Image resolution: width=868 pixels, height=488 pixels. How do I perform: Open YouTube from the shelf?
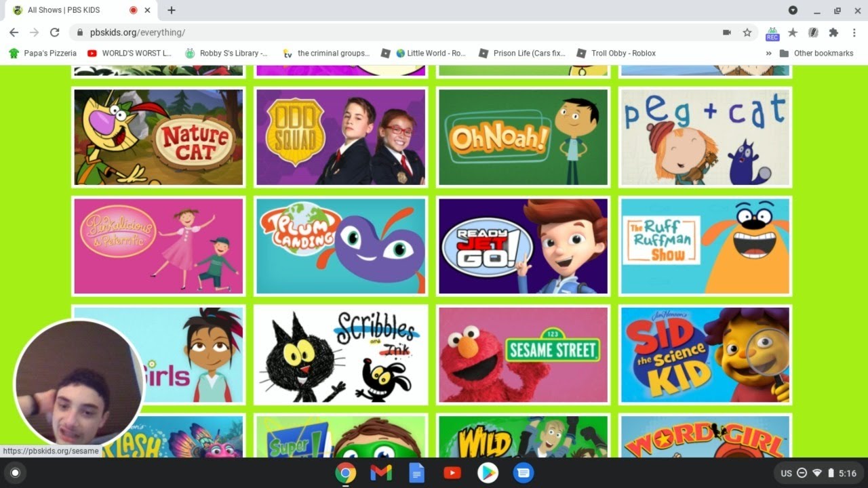click(452, 473)
